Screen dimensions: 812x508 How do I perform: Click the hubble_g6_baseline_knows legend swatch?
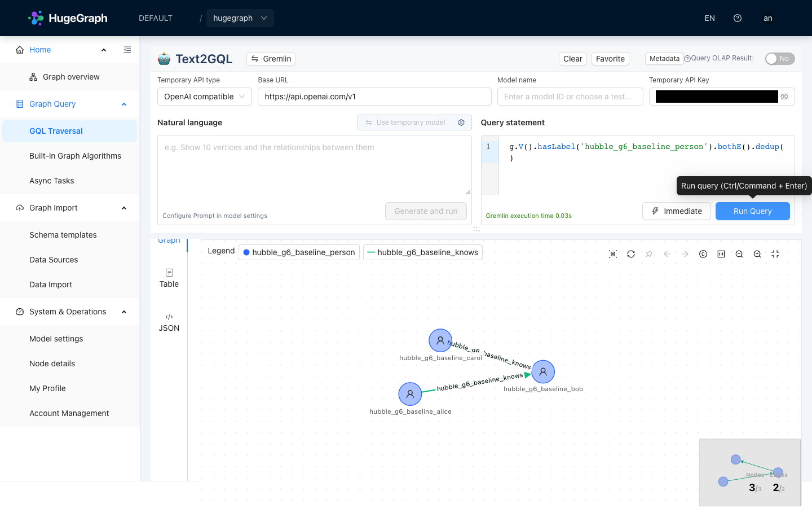point(371,252)
